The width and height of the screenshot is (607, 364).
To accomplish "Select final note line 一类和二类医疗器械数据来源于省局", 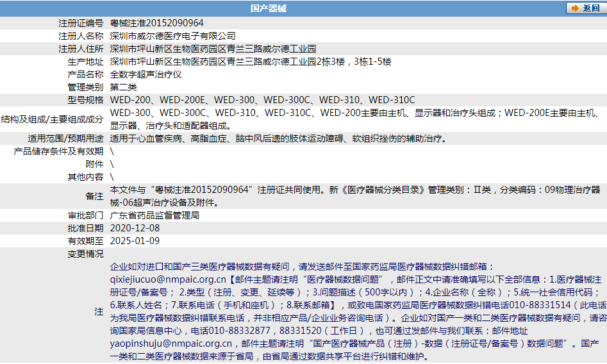I will tap(270, 356).
